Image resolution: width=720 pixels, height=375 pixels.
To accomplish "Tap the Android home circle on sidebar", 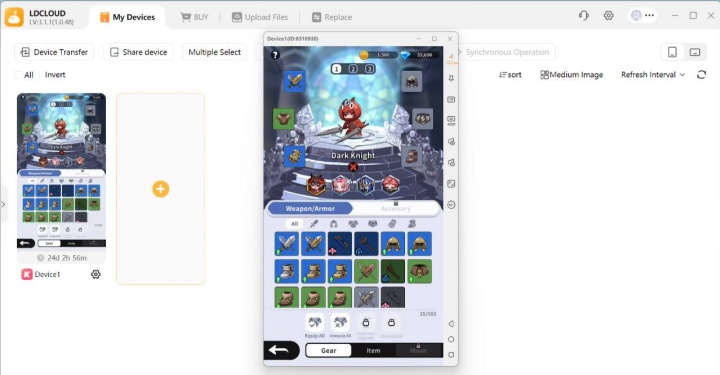I will pyautogui.click(x=451, y=339).
